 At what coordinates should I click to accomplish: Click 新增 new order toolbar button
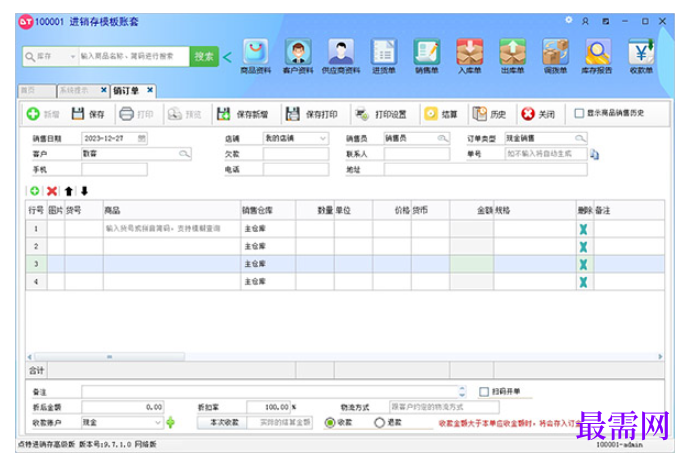43,114
